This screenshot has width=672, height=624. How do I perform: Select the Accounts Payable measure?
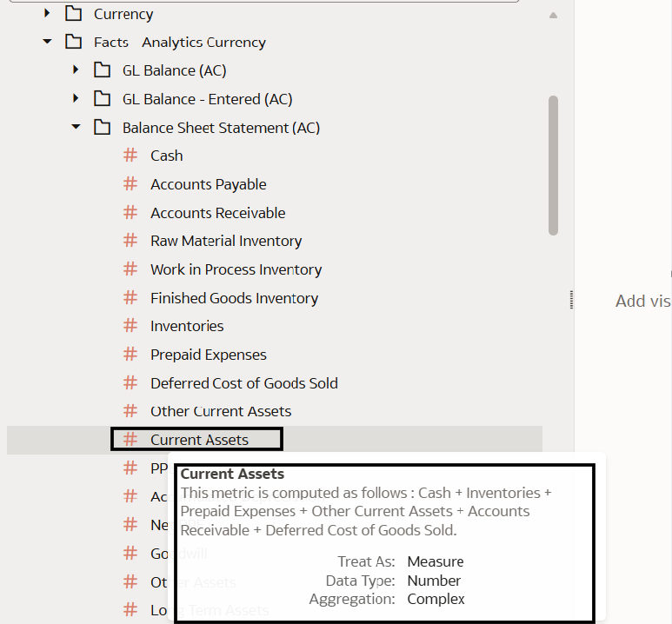(209, 184)
